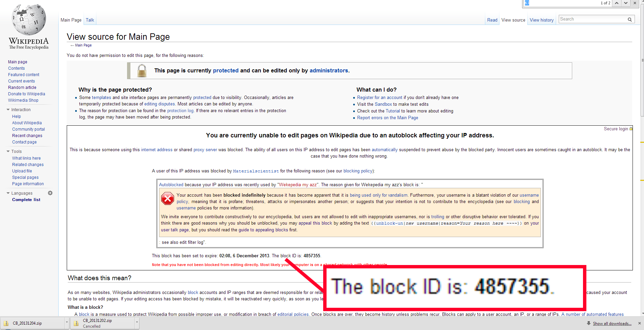This screenshot has width=644, height=330.
Task: Open Community portal link
Action: (x=28, y=129)
